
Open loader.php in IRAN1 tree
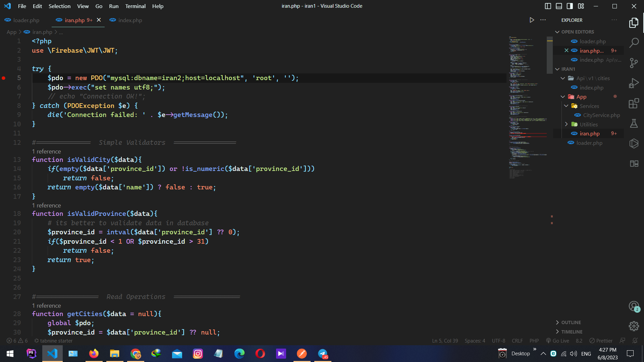point(589,143)
